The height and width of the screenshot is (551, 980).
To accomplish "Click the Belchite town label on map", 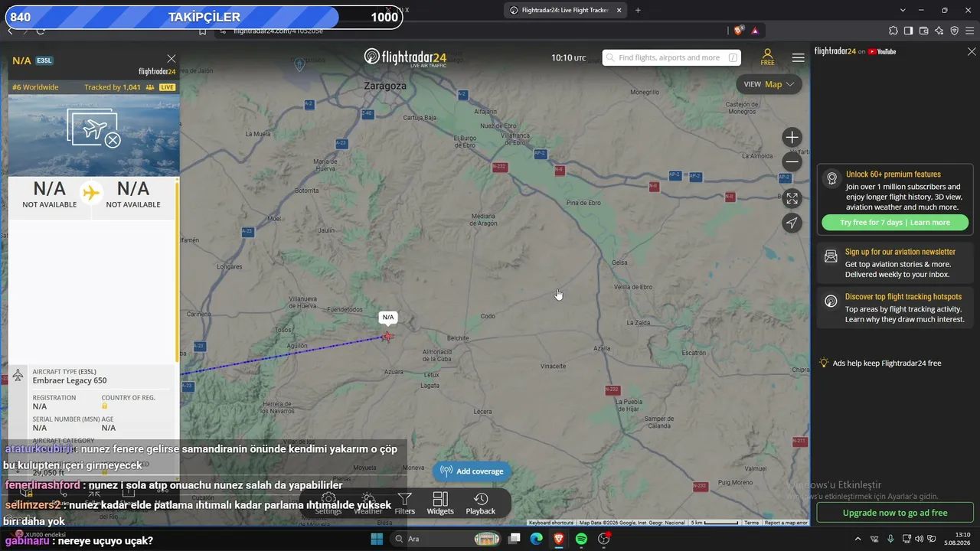I will coord(458,337).
